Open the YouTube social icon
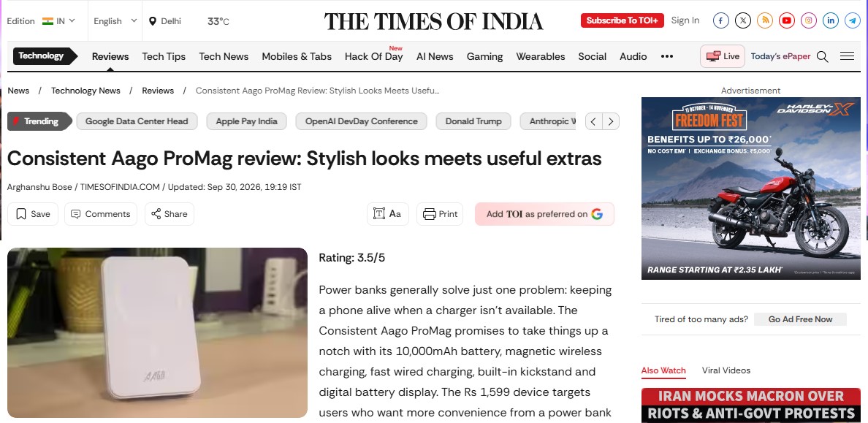 tap(787, 20)
